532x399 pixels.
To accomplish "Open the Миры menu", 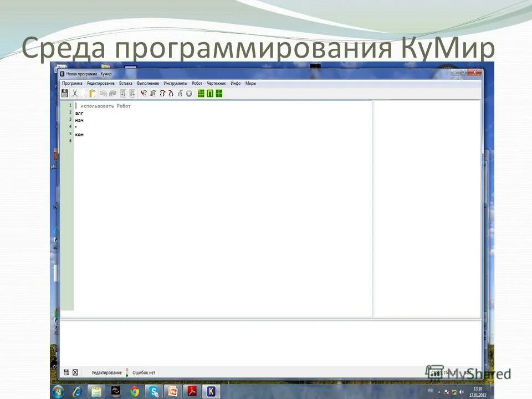I will coord(250,83).
